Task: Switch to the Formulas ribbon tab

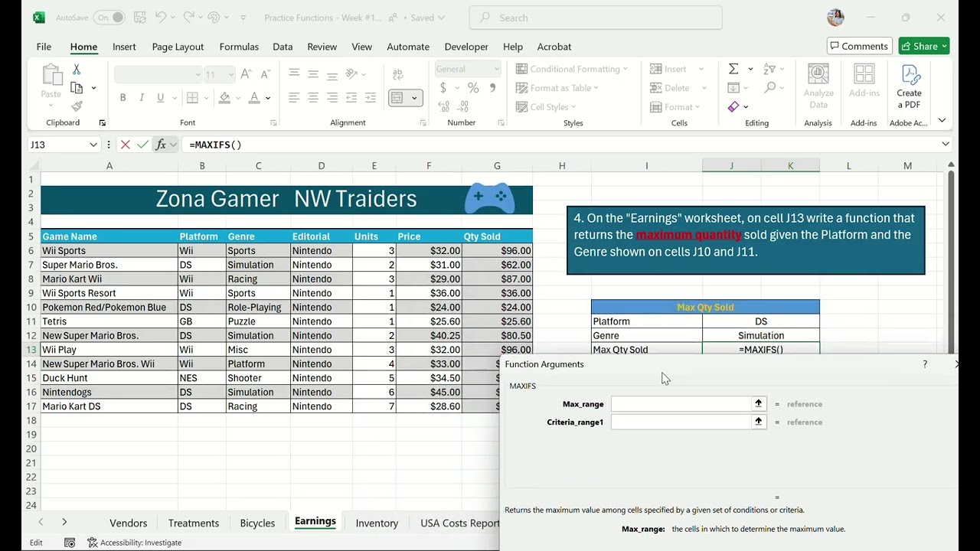Action: [239, 47]
